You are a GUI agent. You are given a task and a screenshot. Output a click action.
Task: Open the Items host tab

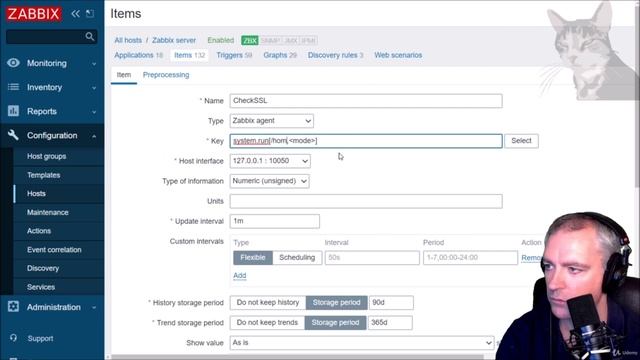(189, 55)
